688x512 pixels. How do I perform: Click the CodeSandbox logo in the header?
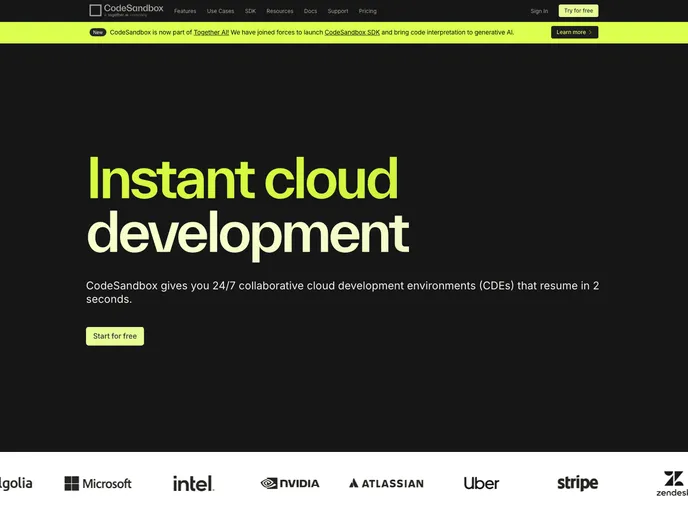pyautogui.click(x=126, y=10)
